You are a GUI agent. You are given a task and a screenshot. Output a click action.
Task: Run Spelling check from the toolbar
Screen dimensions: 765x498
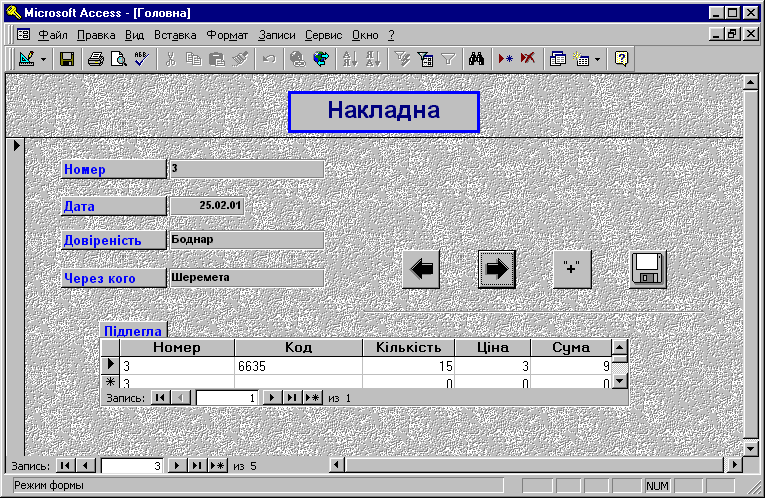pyautogui.click(x=141, y=59)
